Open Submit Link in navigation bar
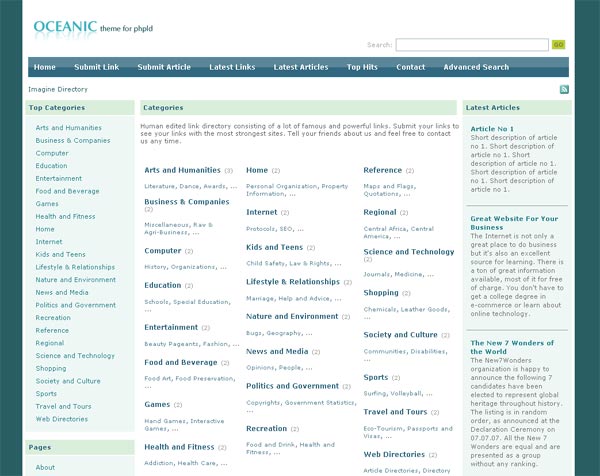This screenshot has height=476, width=600. tap(96, 67)
